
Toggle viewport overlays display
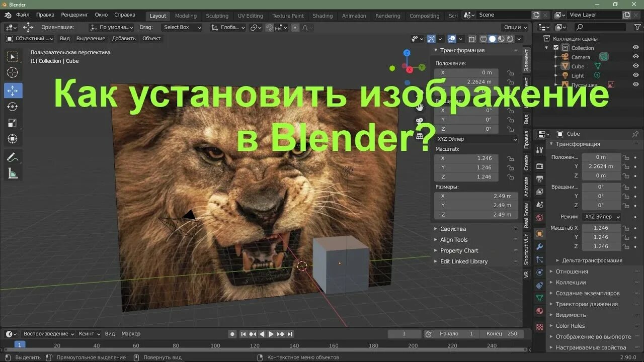point(452,39)
